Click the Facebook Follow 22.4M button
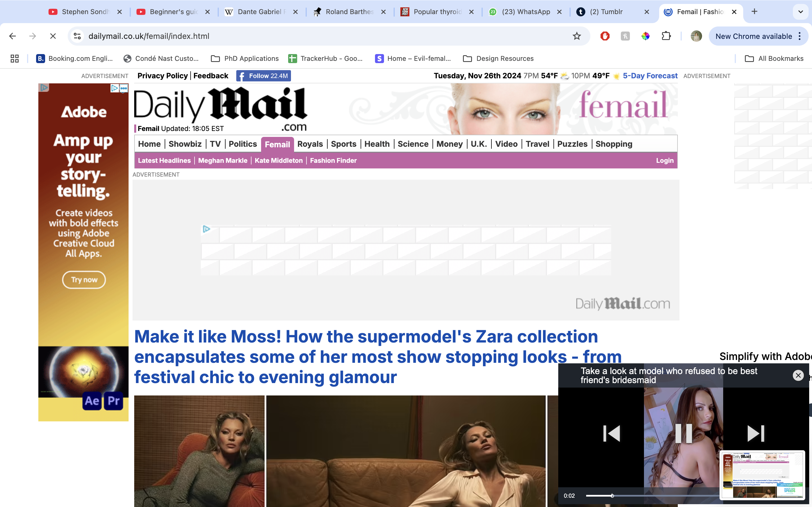Image resolution: width=812 pixels, height=507 pixels. click(x=263, y=76)
